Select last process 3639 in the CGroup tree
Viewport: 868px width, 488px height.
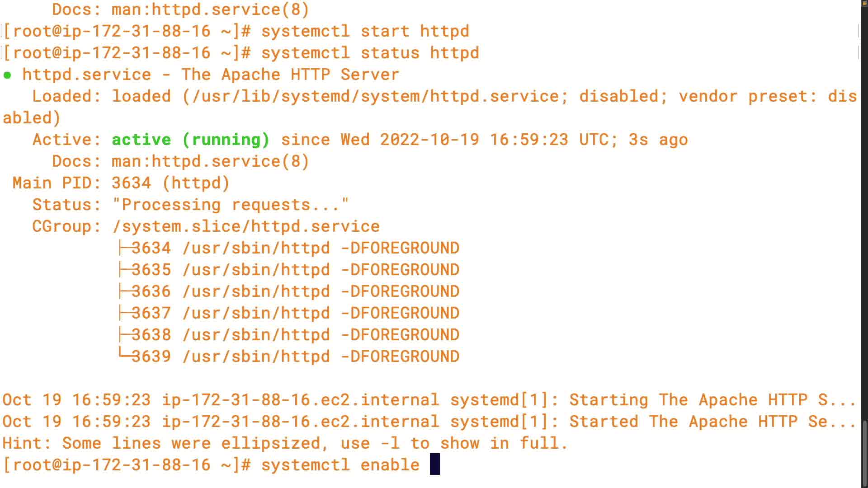pos(151,357)
